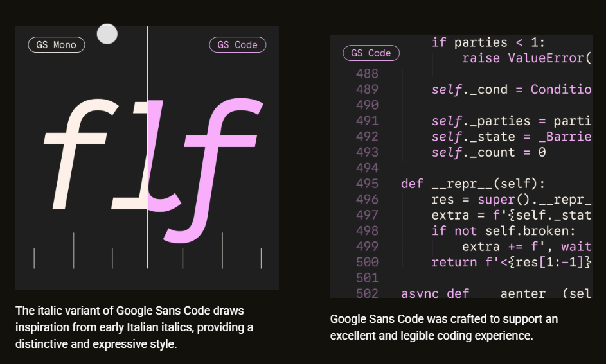The height and width of the screenshot is (364, 606).
Task: Click the 'return f'<{res[1:-1]}' code line
Action: coord(512,263)
